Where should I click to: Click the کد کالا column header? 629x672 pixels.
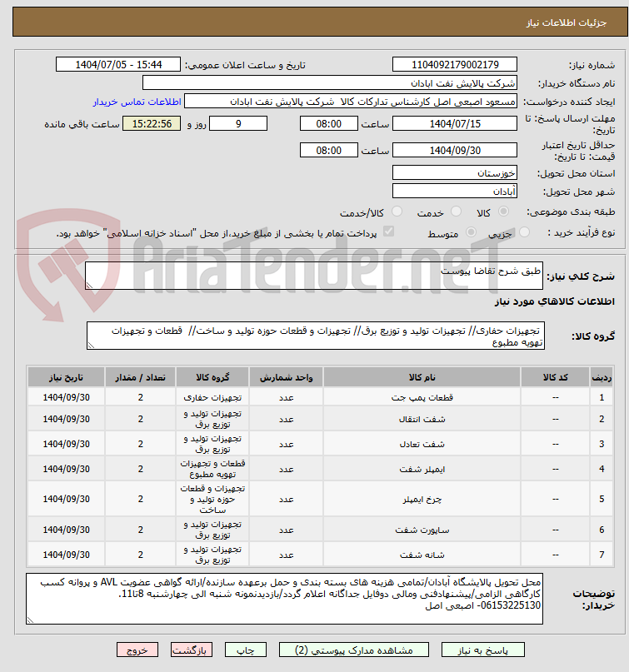point(555,377)
